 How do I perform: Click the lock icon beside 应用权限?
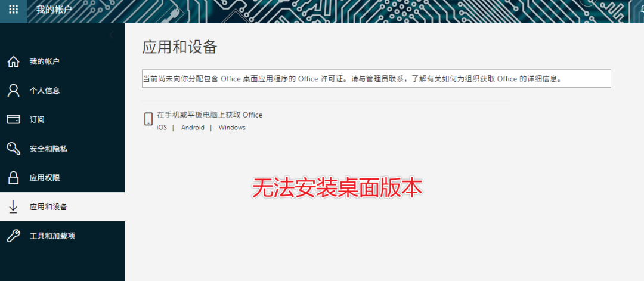pyautogui.click(x=14, y=178)
